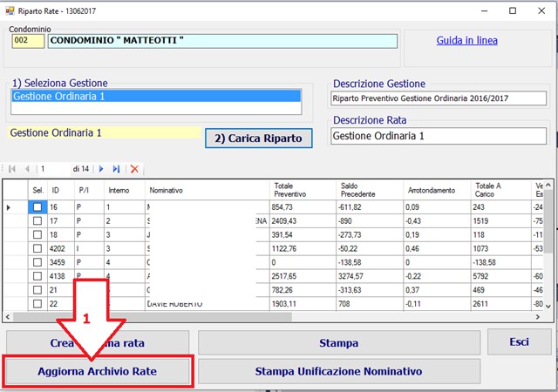Click the Stampa button
Screen dimensions: 558x392
[339, 343]
